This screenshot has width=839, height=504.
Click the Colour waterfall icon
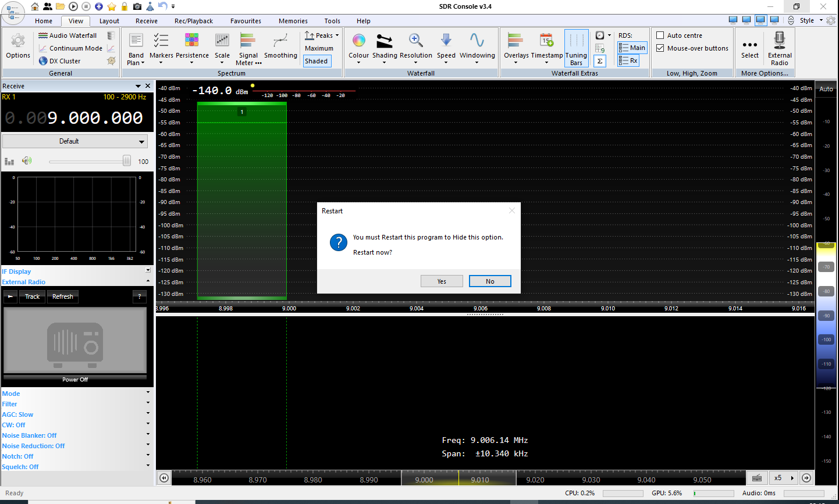point(358,41)
